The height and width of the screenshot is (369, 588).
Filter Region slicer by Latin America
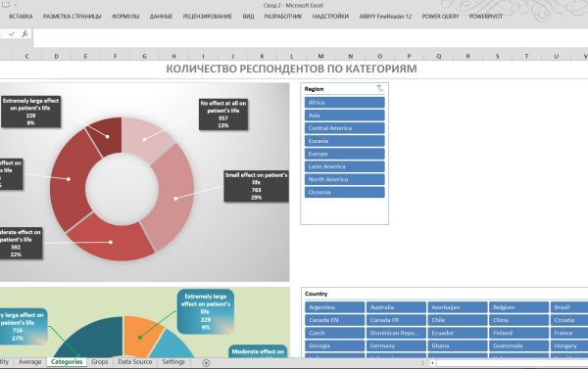coord(345,166)
